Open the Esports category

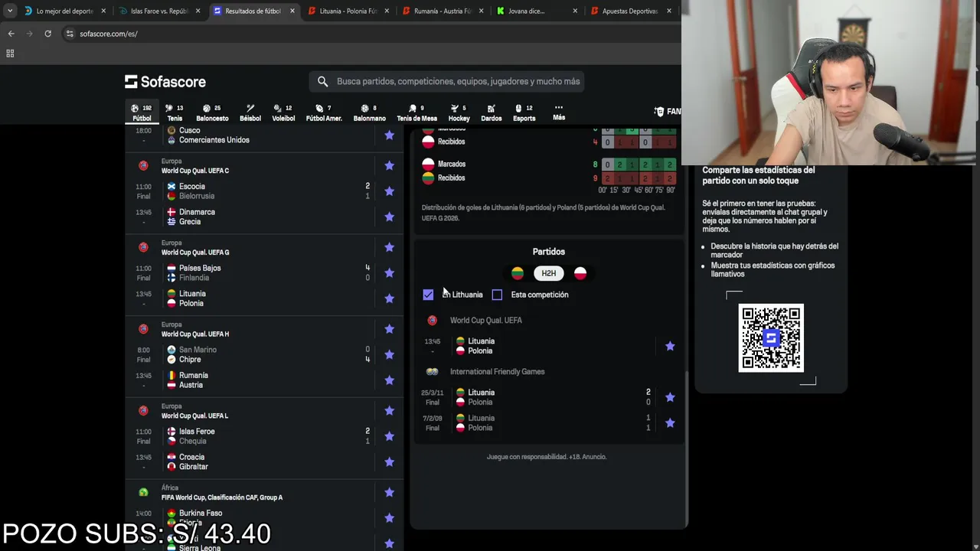coord(524,112)
